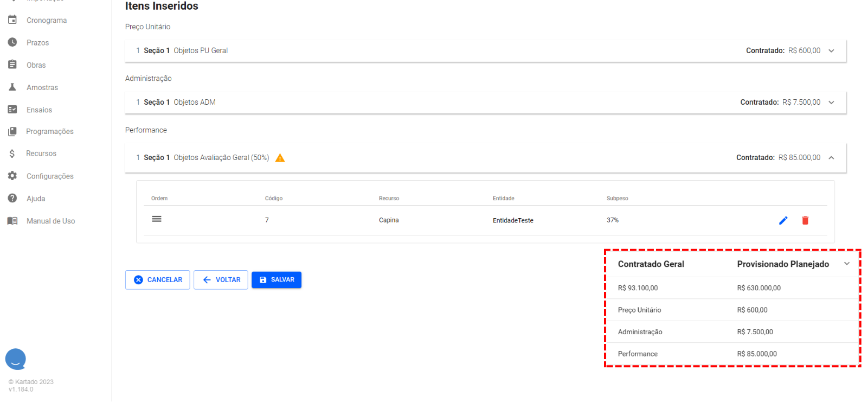868x402 pixels.
Task: Click the gear icon for Configurações
Action: tap(12, 176)
